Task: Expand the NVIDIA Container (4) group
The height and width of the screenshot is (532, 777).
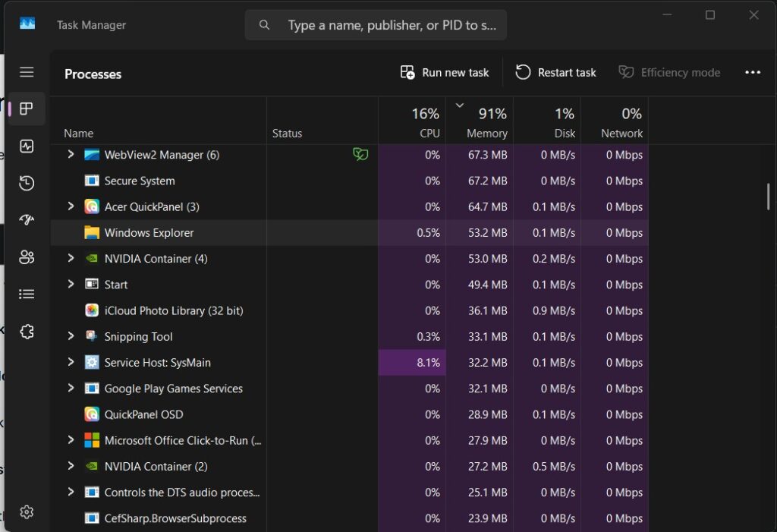Action: [71, 258]
